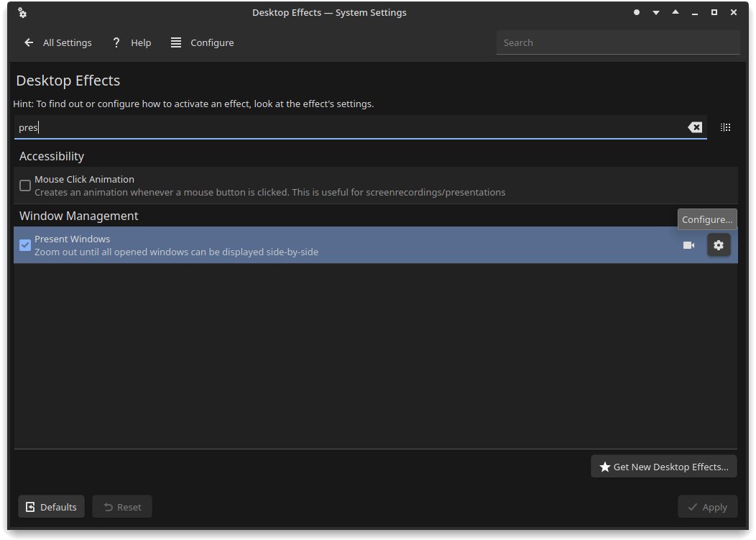The width and height of the screenshot is (756, 540).
Task: Uncheck the Present Windows checkbox
Action: tap(25, 245)
